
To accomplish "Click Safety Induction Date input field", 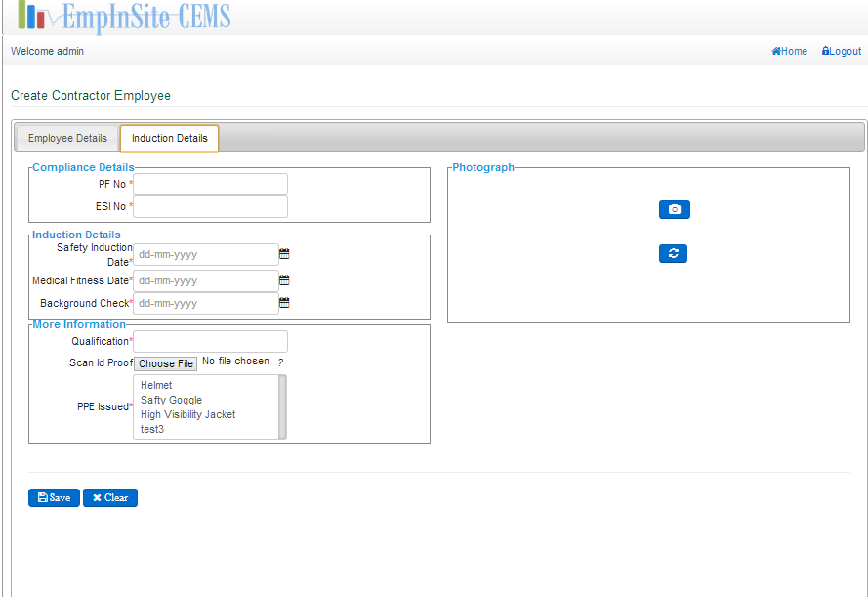I will point(206,254).
